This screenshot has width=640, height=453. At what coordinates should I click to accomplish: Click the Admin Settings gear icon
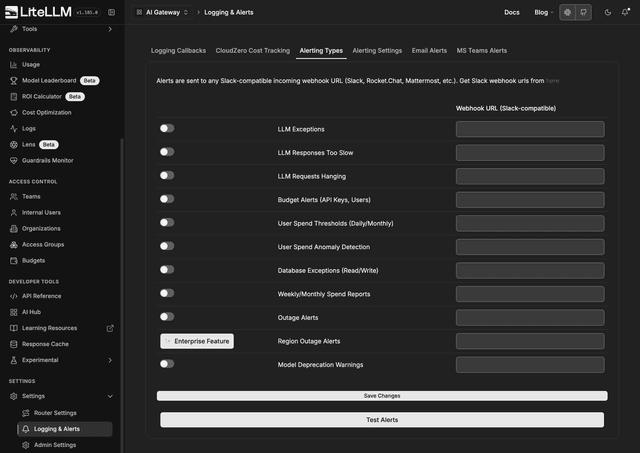(x=26, y=445)
